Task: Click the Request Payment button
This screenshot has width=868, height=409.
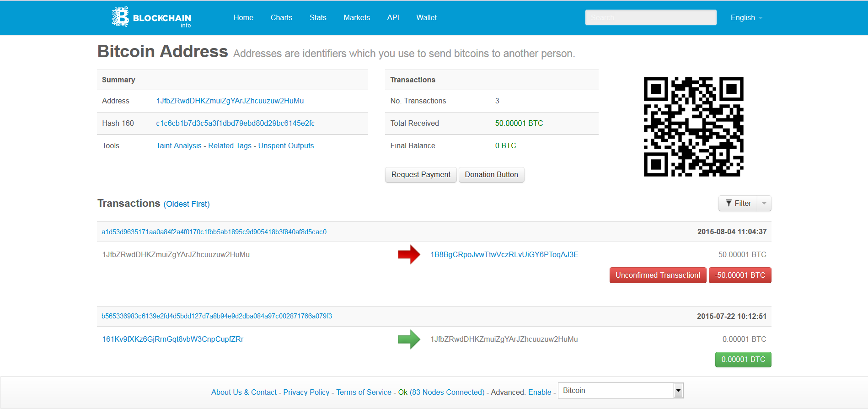Action: [x=421, y=175]
